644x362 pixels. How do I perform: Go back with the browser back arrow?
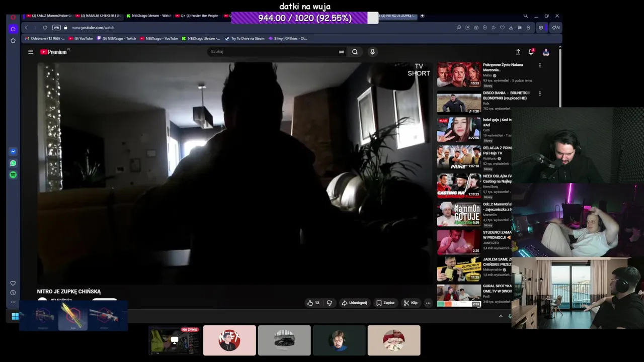[x=26, y=28]
